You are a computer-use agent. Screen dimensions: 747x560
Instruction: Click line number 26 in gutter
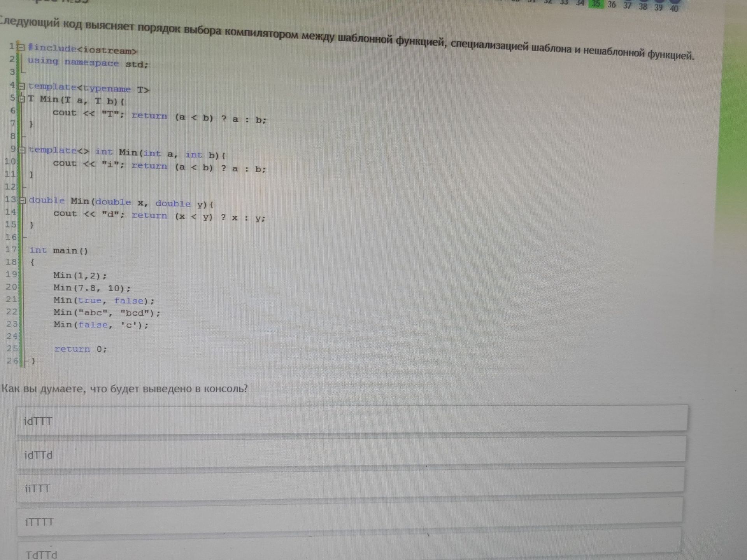12,360
